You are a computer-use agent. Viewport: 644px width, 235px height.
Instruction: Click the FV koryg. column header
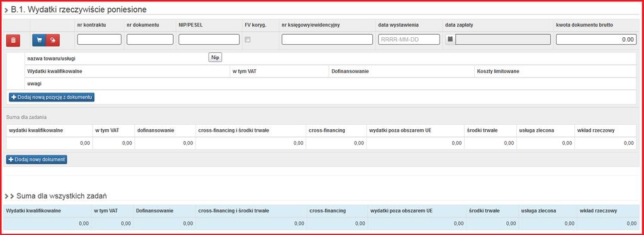[255, 25]
